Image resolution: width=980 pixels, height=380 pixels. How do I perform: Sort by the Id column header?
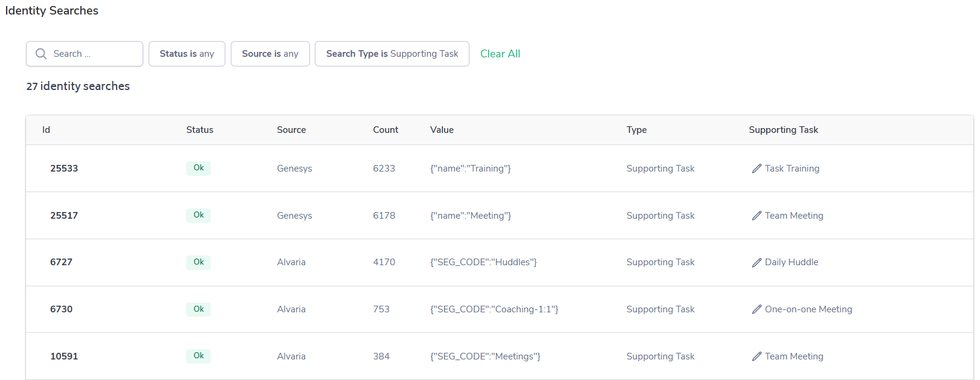46,130
